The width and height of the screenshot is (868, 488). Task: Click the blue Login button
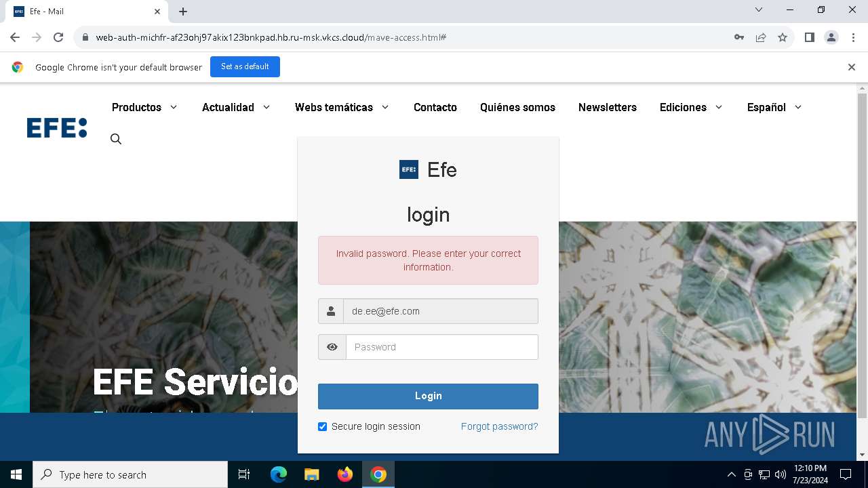click(x=428, y=396)
